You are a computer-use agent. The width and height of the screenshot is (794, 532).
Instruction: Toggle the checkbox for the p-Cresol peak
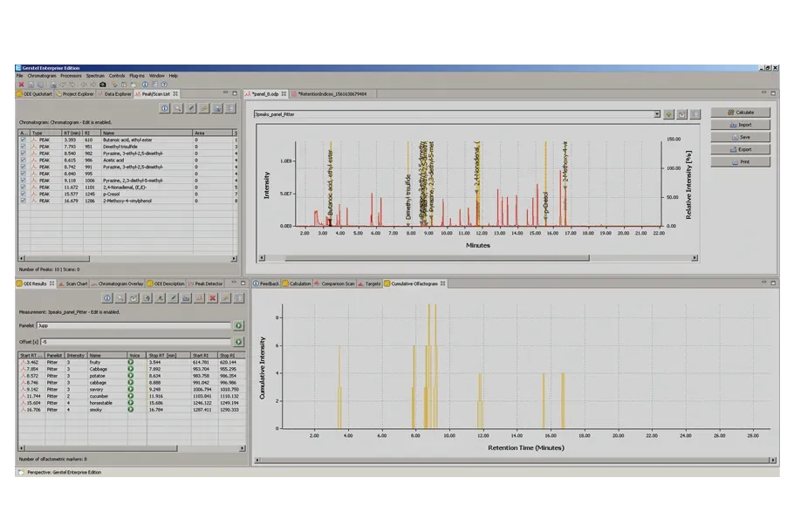23,194
